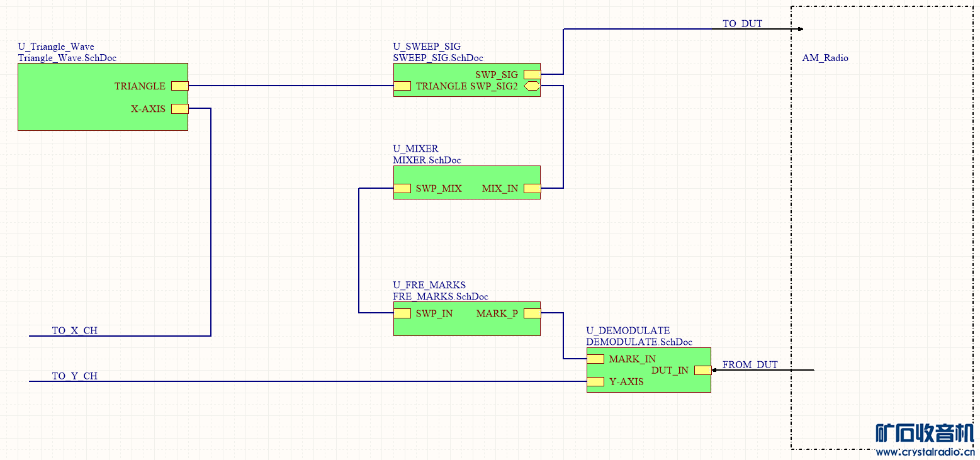Select the U_Triangle_Wave sheet symbol block
Screen dimensions: 980x460
[x=103, y=96]
